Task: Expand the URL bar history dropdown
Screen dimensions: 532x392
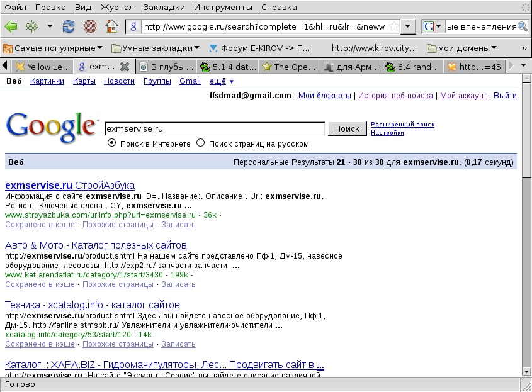Action: tap(409, 26)
